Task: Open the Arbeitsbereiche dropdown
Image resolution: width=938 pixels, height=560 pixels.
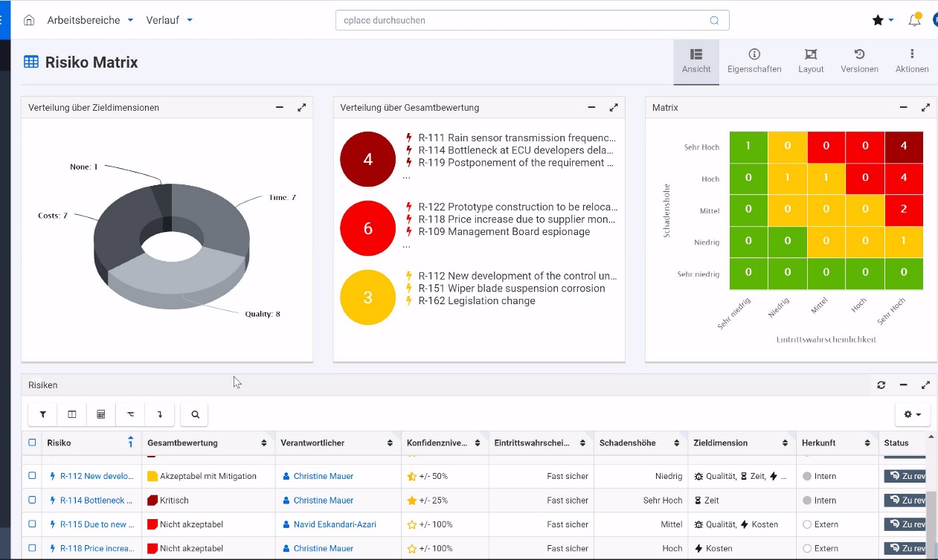Action: 90,20
